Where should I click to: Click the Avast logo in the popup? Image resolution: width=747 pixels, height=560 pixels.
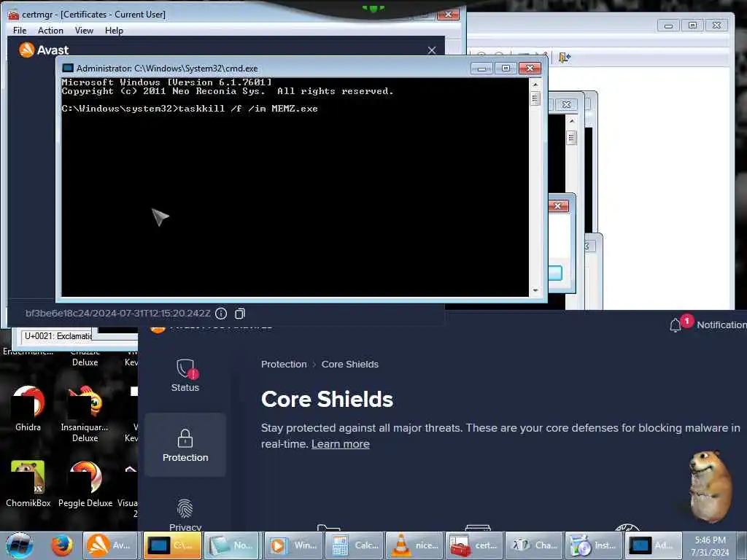(x=27, y=50)
